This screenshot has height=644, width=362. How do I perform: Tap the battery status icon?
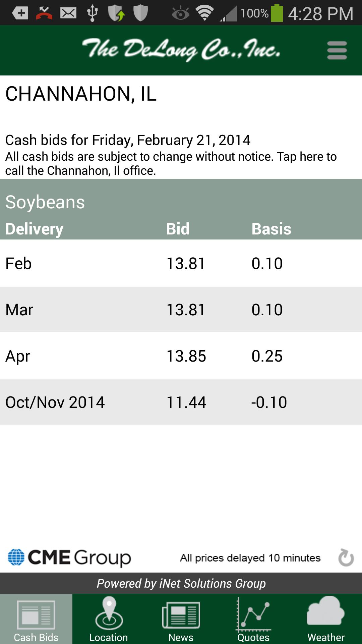pyautogui.click(x=277, y=13)
